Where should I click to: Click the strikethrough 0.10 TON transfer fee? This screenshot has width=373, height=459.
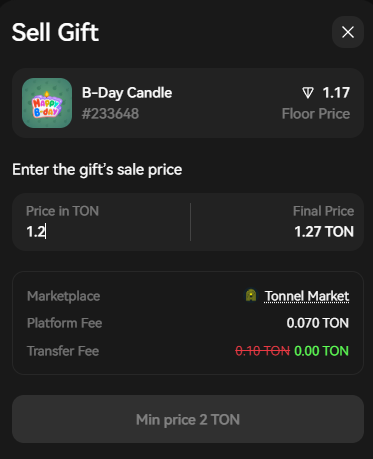click(263, 351)
